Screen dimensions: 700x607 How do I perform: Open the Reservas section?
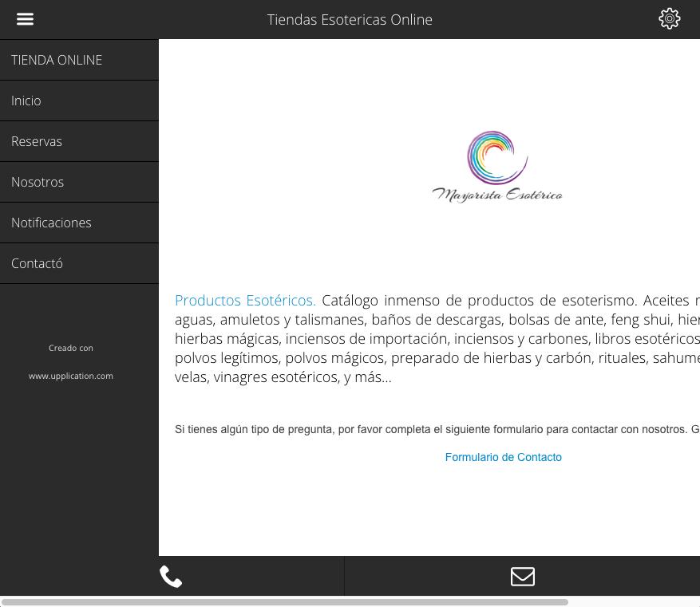pyautogui.click(x=80, y=141)
